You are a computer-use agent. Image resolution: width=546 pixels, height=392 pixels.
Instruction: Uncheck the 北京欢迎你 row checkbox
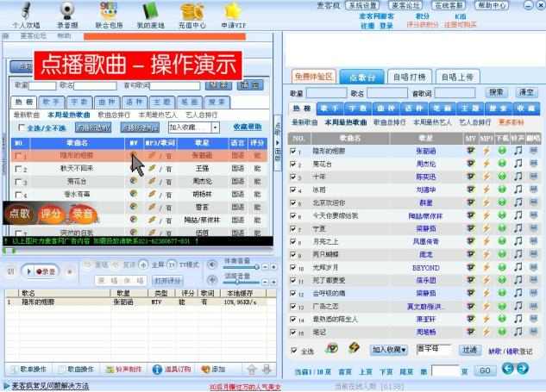(293, 202)
